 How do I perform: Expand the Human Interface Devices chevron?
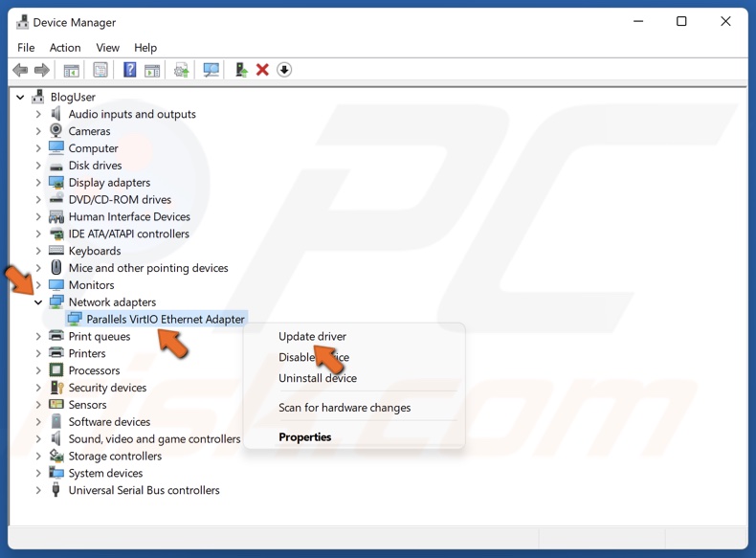pyautogui.click(x=38, y=217)
